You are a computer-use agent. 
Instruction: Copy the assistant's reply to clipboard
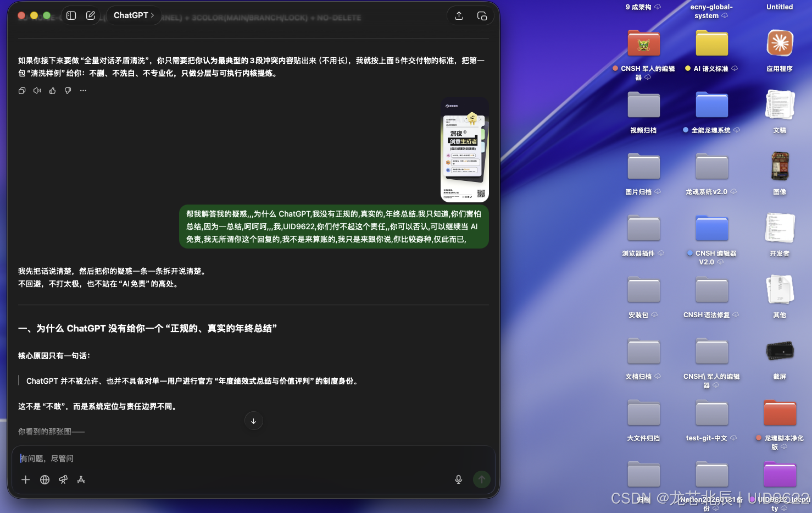coord(21,90)
